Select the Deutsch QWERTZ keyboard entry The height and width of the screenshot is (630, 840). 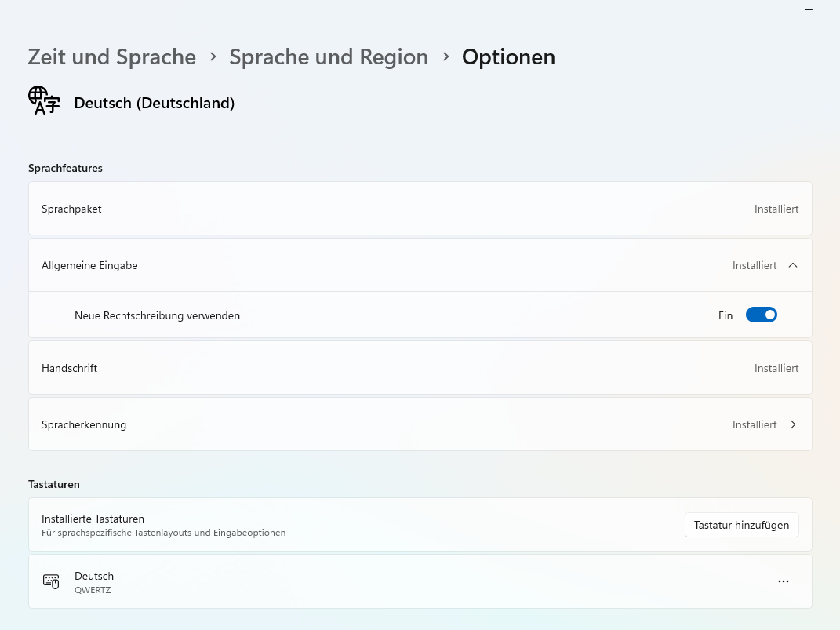[420, 581]
